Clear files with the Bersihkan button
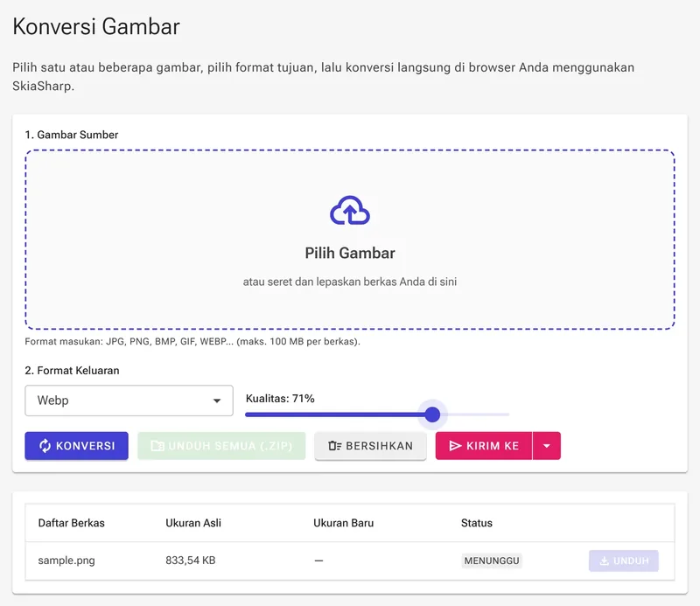 [370, 445]
